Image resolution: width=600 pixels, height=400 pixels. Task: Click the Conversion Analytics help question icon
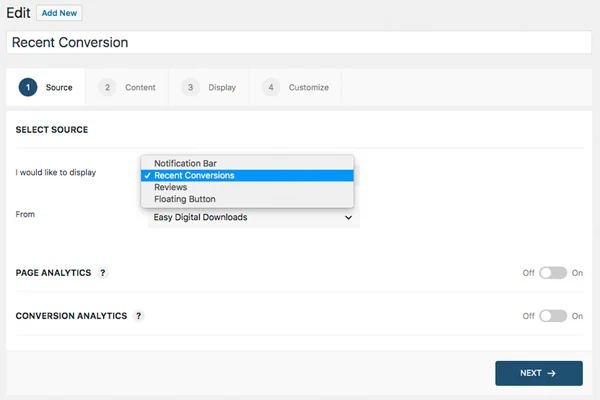(139, 316)
